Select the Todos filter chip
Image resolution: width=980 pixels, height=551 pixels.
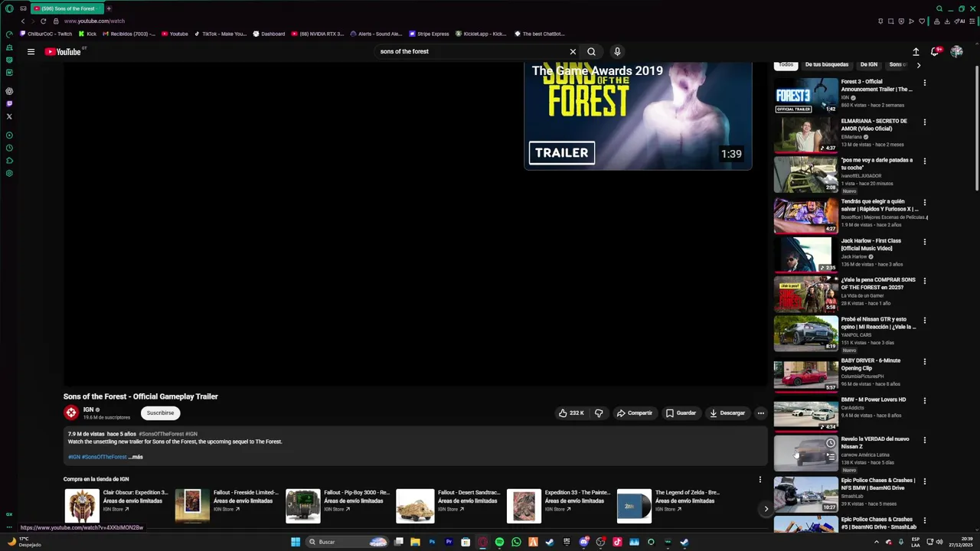click(x=786, y=64)
